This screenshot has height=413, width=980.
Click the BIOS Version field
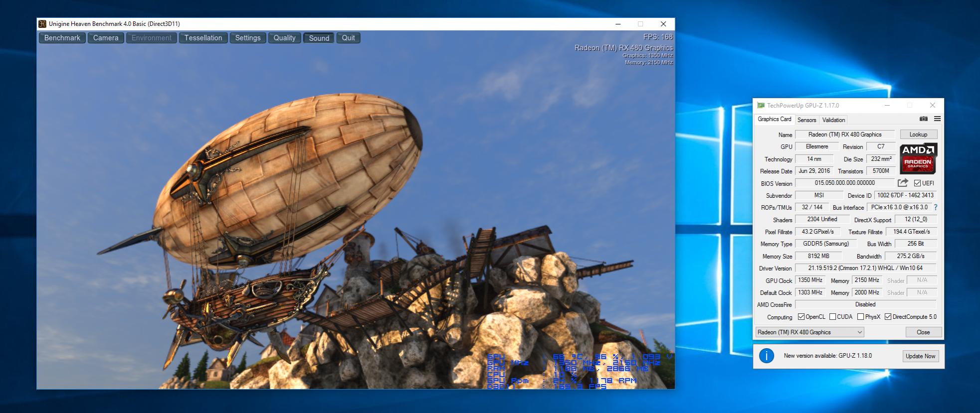point(845,183)
